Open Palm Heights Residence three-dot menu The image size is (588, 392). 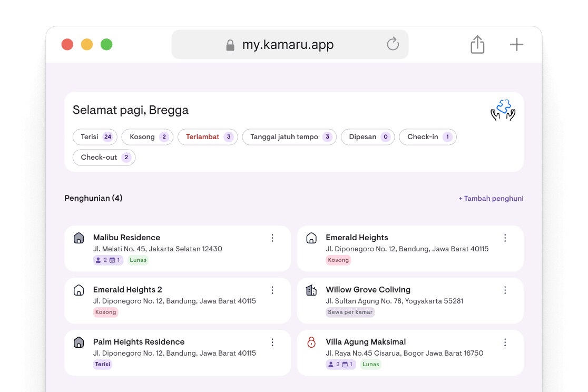(272, 342)
